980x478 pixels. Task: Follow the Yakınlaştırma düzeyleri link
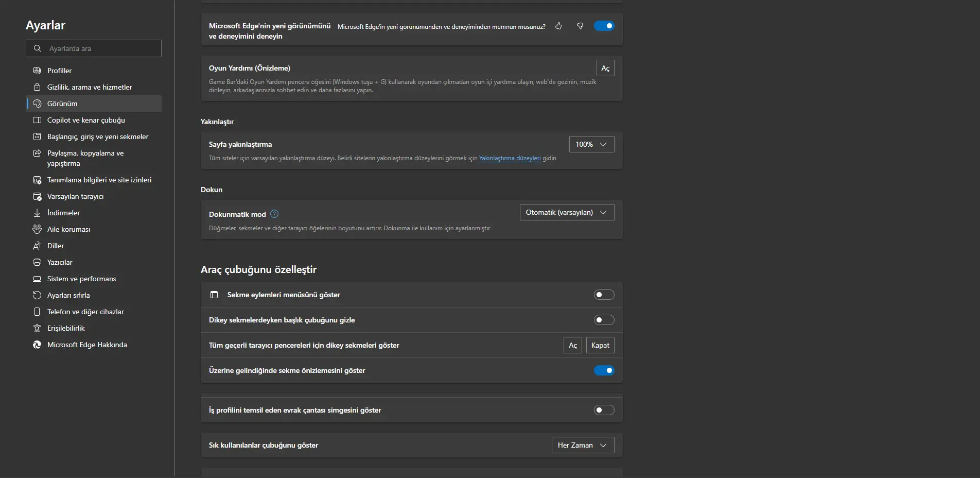510,158
